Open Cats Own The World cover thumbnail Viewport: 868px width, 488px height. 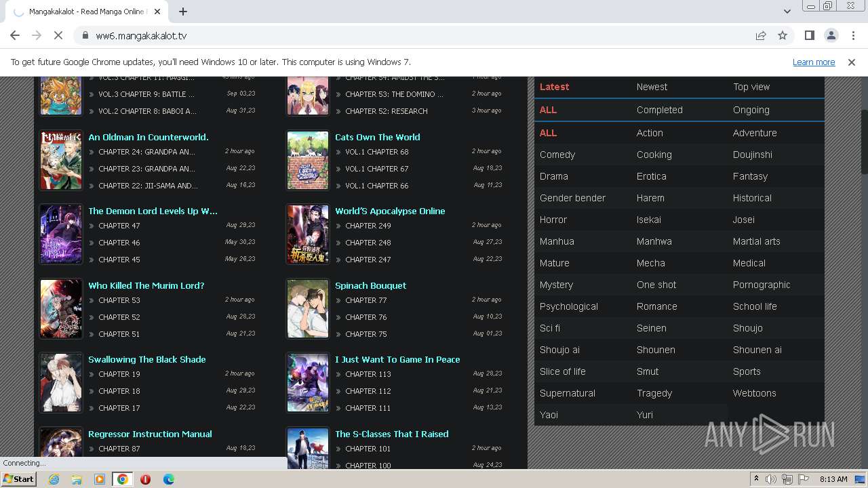pos(308,161)
